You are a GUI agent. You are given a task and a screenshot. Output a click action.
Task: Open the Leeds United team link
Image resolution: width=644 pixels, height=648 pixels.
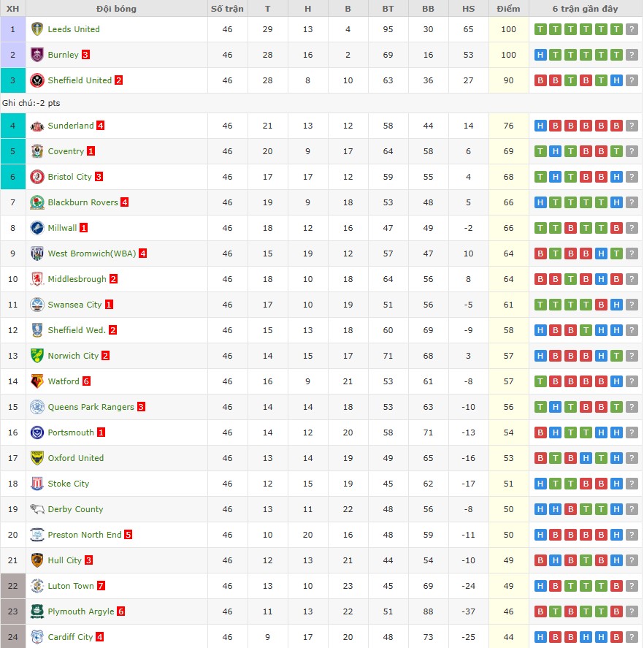point(74,29)
